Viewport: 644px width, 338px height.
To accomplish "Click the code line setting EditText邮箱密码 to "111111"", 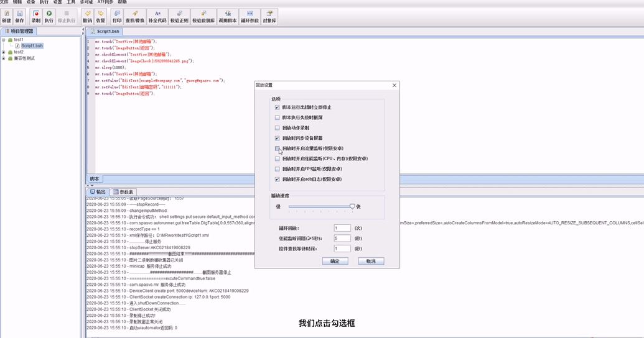I will (138, 88).
